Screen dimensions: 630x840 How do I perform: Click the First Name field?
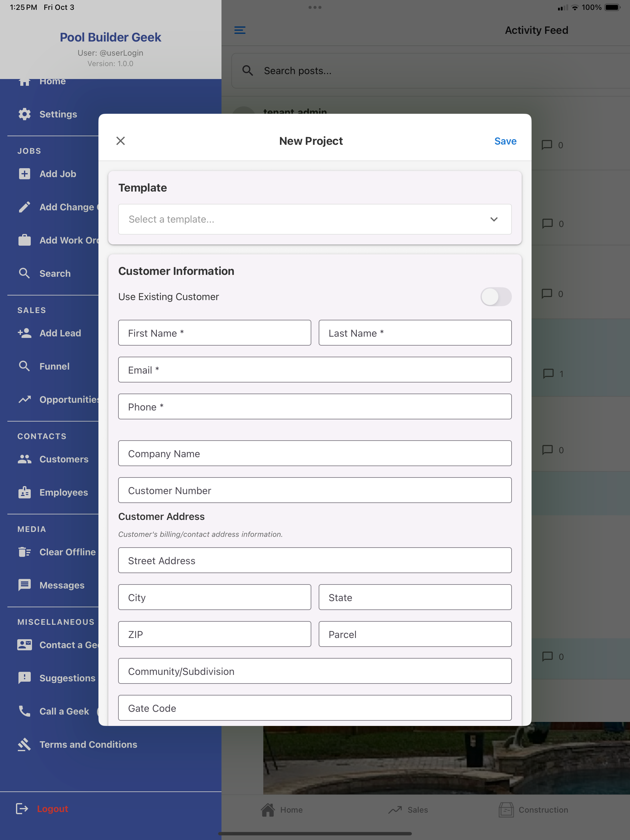click(214, 333)
